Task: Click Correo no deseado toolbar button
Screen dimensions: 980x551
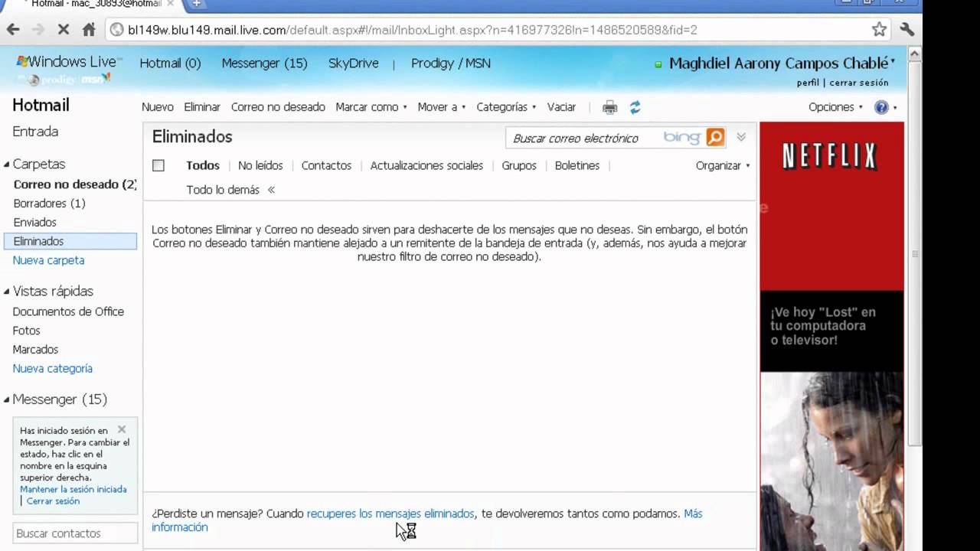Action: [x=278, y=107]
